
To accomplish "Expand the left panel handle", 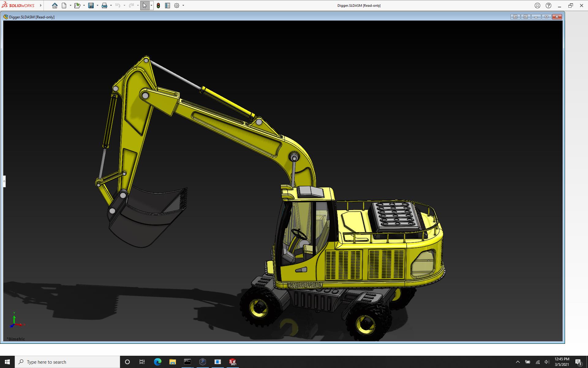I will (x=4, y=181).
